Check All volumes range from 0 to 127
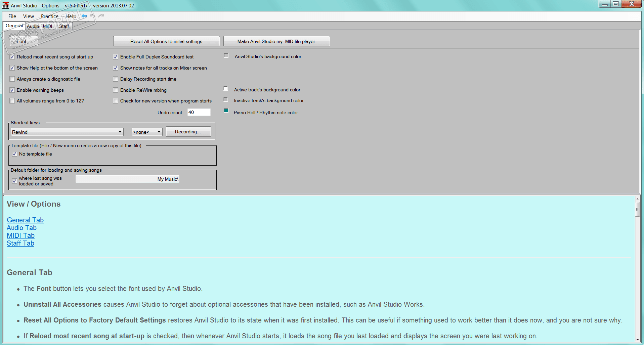Viewport: 644px width, 345px height. point(12,101)
